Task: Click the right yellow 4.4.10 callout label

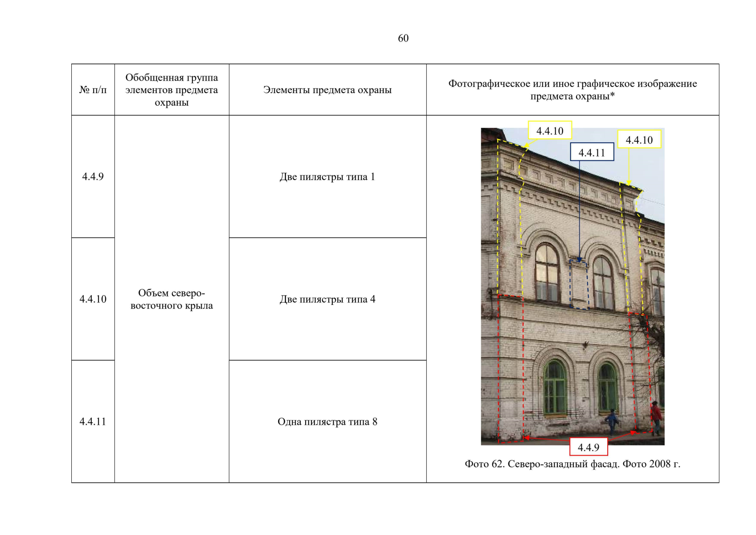Action: click(639, 140)
